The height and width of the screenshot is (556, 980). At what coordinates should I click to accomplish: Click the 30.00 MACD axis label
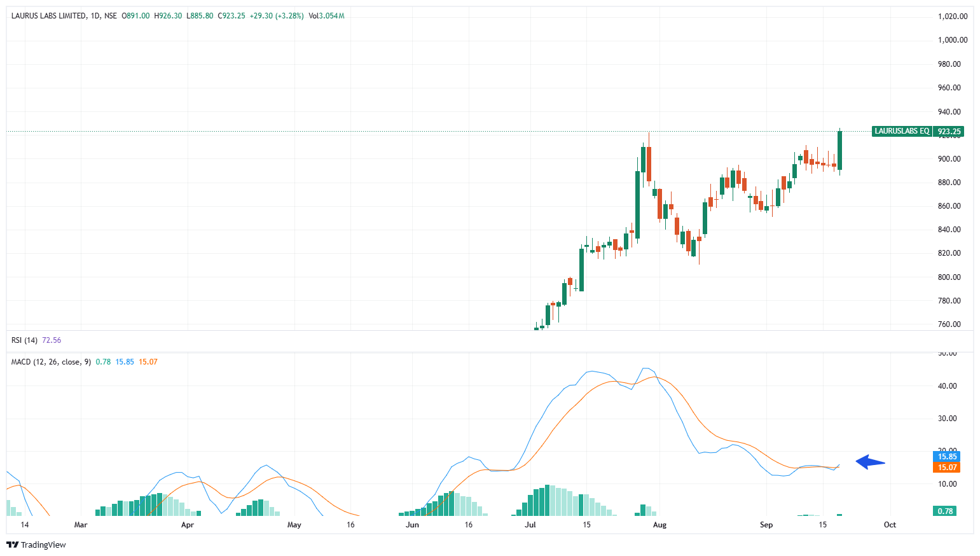[948, 419]
